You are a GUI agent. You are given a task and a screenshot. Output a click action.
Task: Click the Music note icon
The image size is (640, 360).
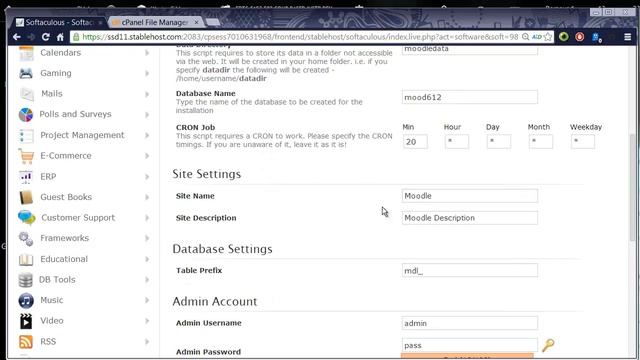coord(26,300)
